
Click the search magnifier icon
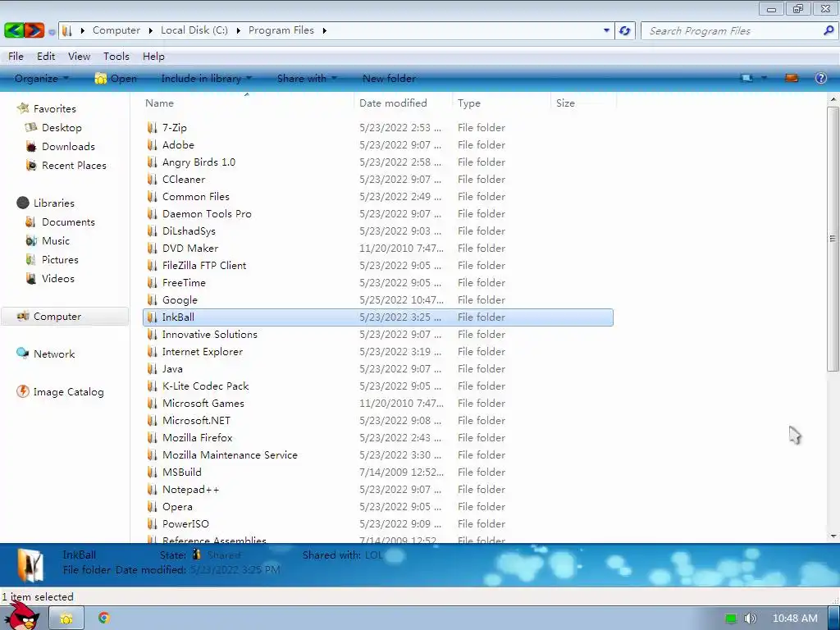coord(829,30)
